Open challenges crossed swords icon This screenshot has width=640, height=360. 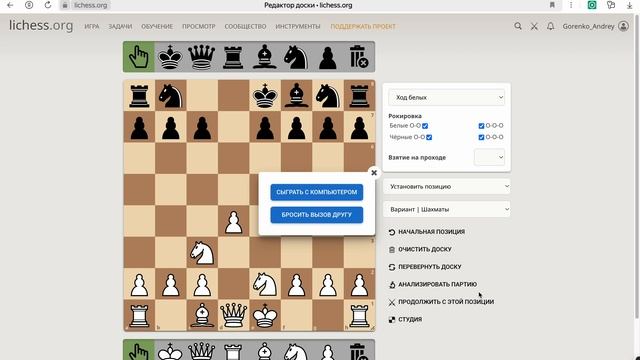click(x=534, y=26)
